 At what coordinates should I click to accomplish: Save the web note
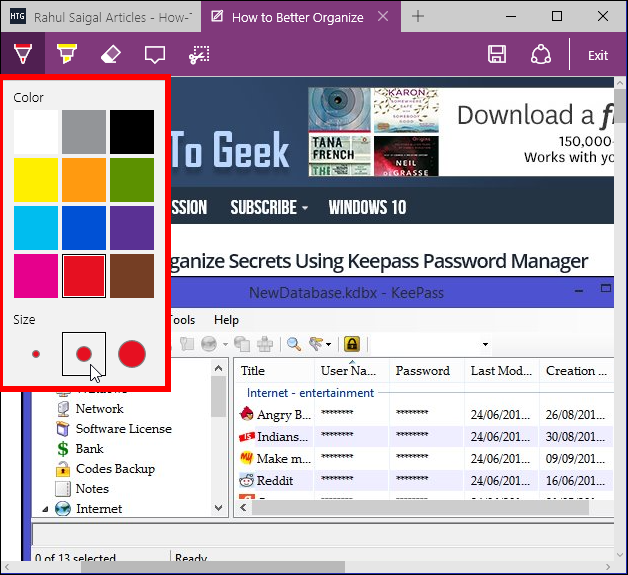[496, 55]
